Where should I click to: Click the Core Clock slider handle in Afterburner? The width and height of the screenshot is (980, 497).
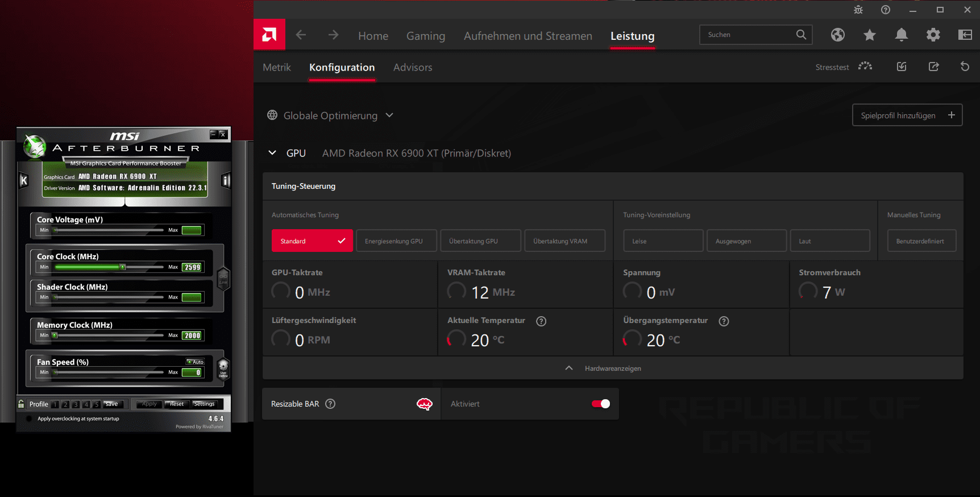pyautogui.click(x=122, y=267)
